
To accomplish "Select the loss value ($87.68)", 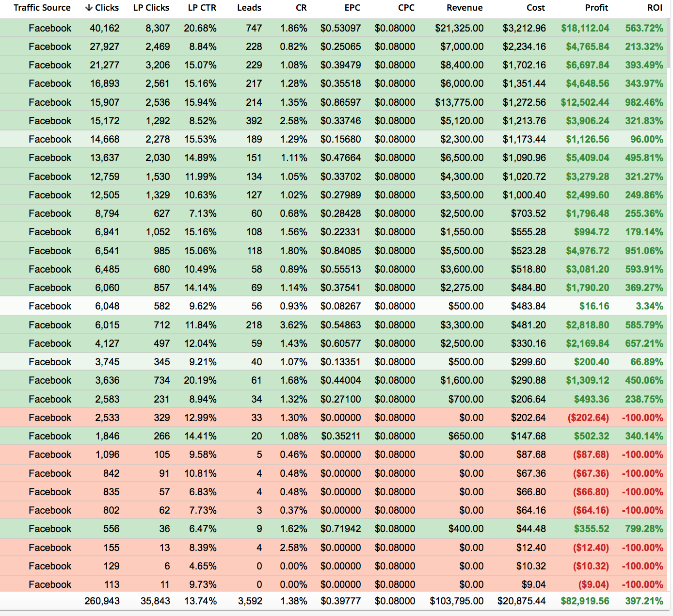I will (x=591, y=454).
